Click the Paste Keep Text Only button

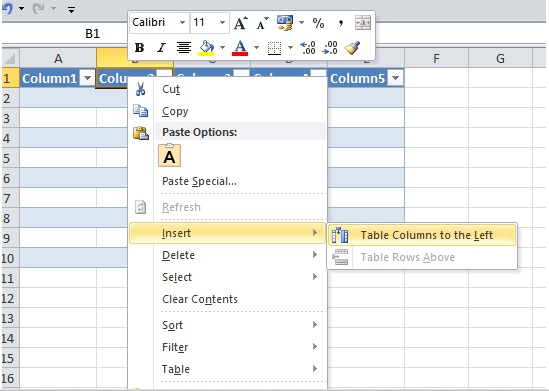169,155
